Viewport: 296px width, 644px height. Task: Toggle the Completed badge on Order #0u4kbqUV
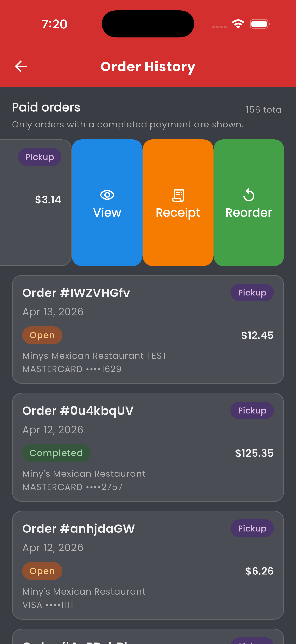tap(56, 453)
